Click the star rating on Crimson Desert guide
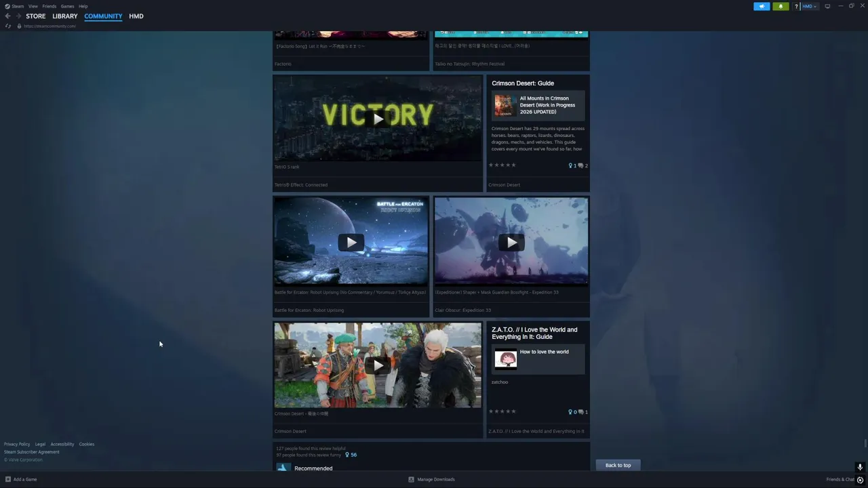868x488 pixels. click(502, 165)
